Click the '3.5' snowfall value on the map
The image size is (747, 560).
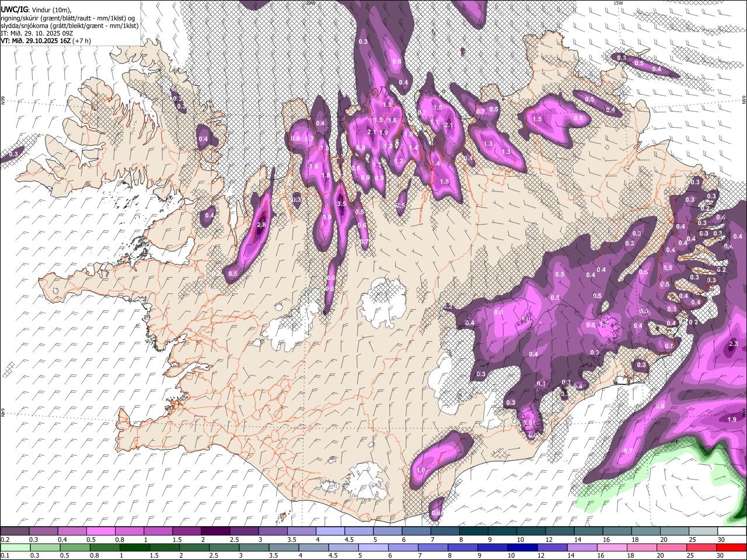coord(342,204)
